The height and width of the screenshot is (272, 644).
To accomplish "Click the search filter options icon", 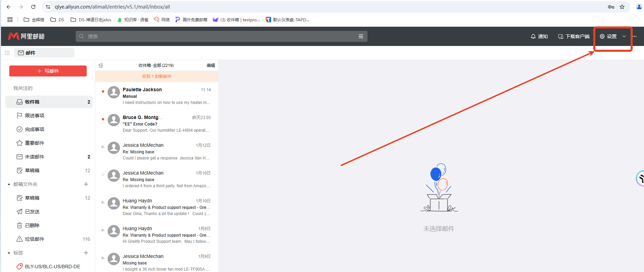I will [361, 36].
